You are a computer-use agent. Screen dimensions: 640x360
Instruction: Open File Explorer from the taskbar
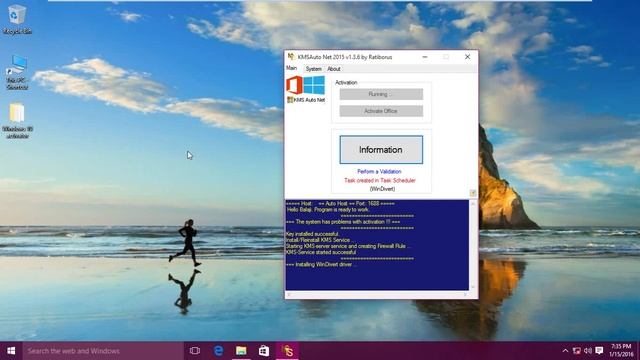241,351
